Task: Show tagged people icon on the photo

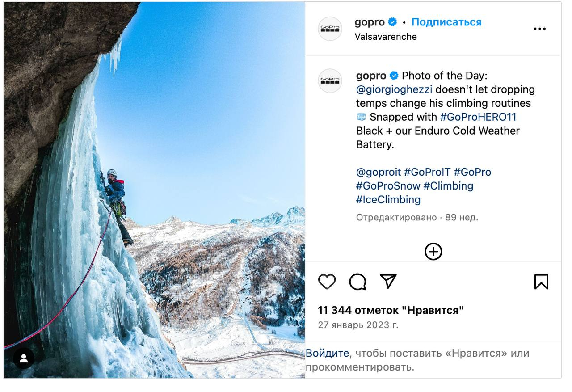Action: tap(24, 358)
